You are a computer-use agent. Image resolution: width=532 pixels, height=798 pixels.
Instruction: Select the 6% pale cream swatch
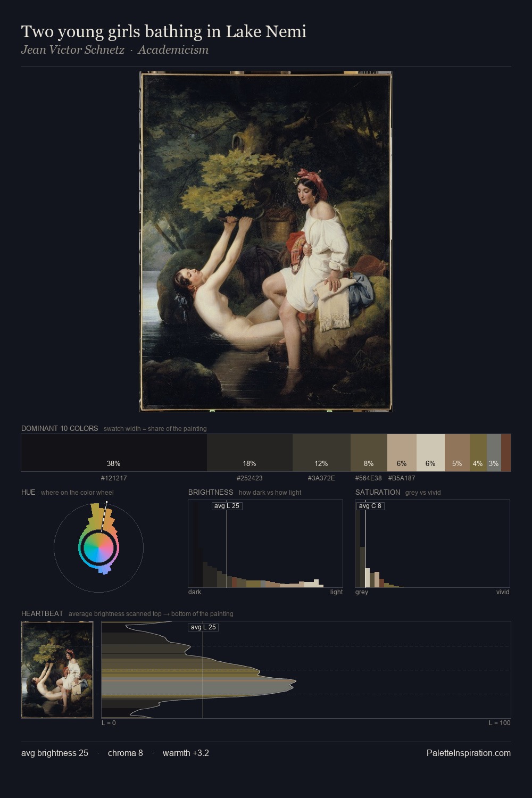pyautogui.click(x=430, y=453)
